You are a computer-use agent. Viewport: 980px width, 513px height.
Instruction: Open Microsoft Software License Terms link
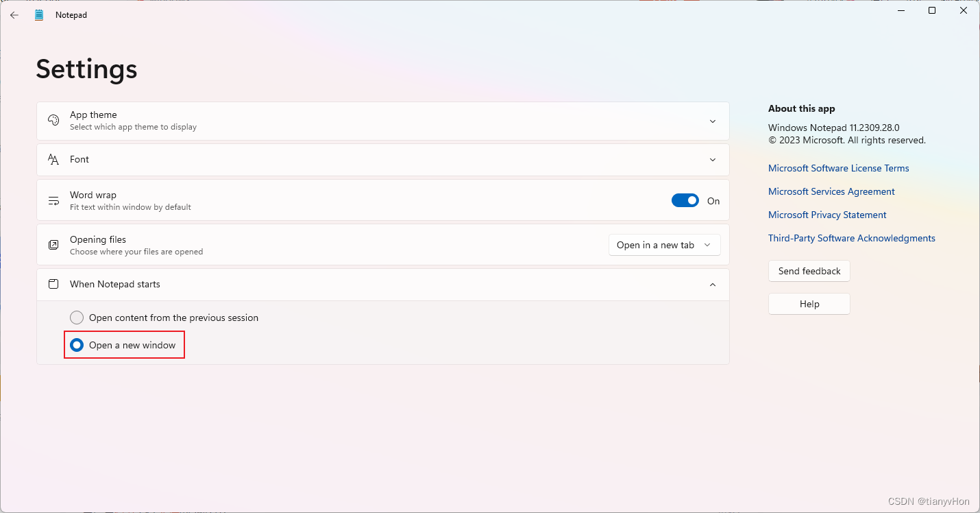[838, 168]
